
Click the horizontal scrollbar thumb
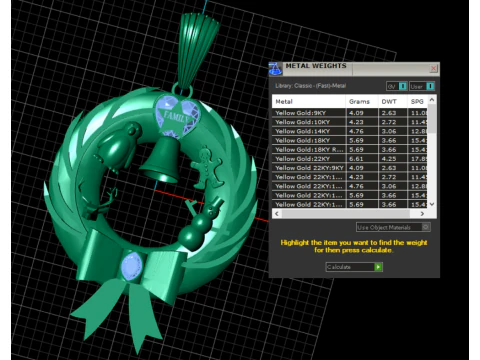[x=346, y=214]
